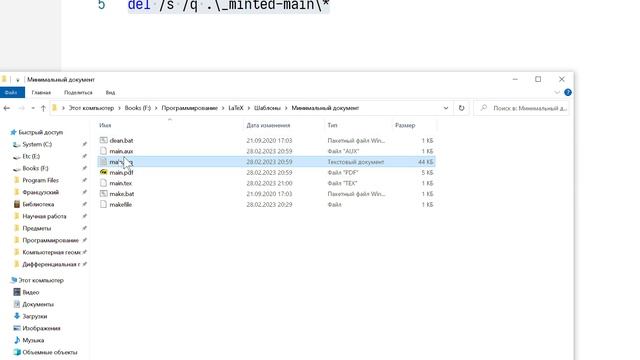Expand the ribbon with the chevron
The image size is (640, 360).
[x=557, y=93]
